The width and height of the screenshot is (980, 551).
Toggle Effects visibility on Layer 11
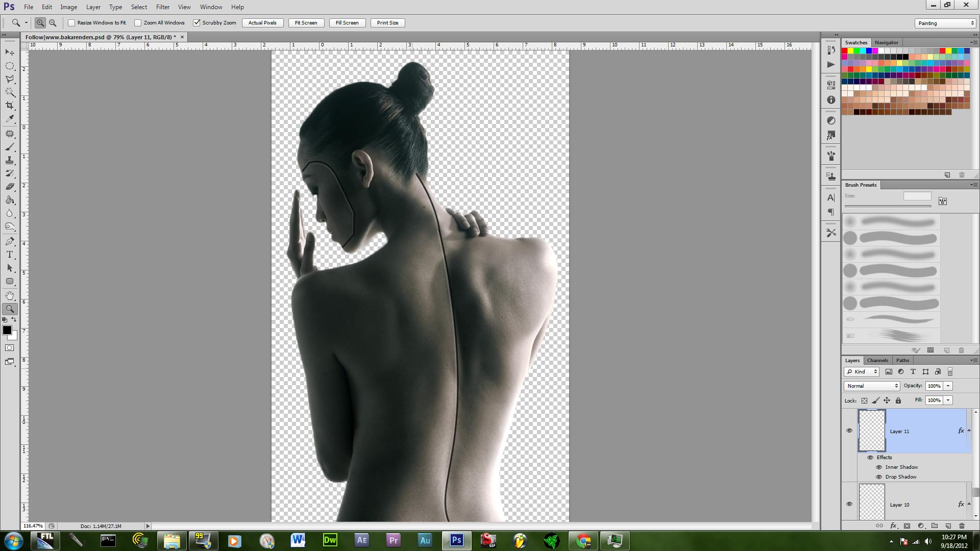pyautogui.click(x=870, y=457)
